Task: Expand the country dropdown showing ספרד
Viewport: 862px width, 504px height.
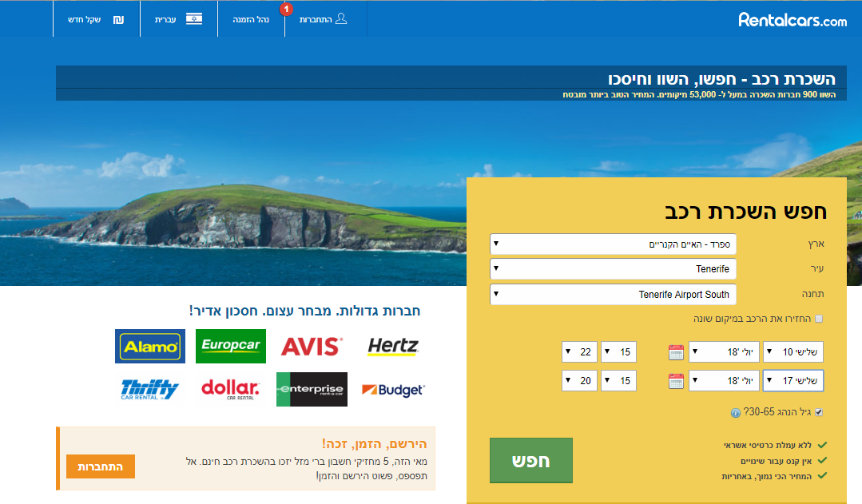Action: (614, 244)
